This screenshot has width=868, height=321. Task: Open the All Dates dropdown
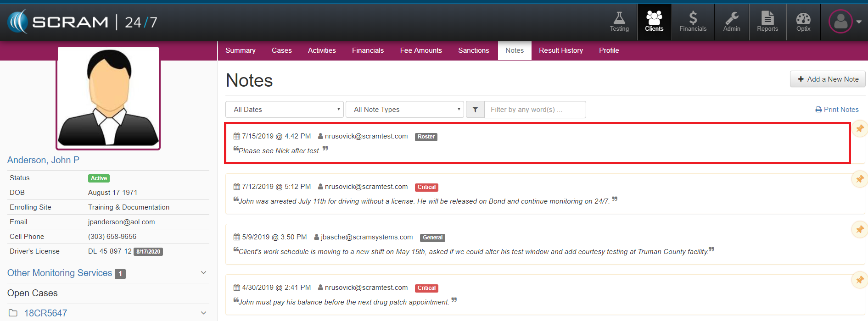click(x=285, y=110)
